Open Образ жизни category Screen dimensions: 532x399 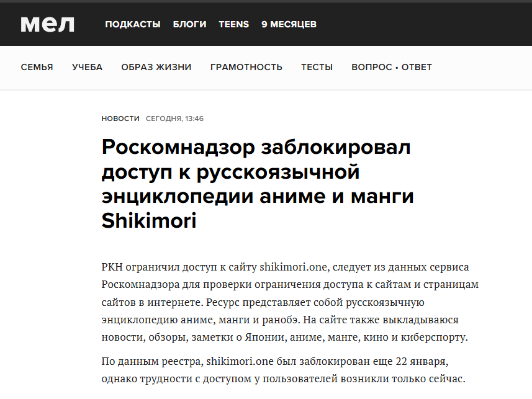click(x=156, y=67)
